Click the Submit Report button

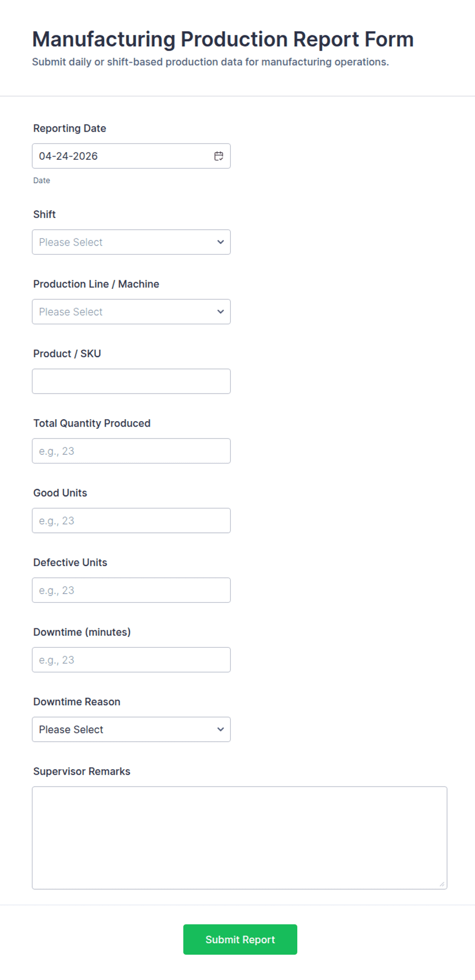click(240, 939)
